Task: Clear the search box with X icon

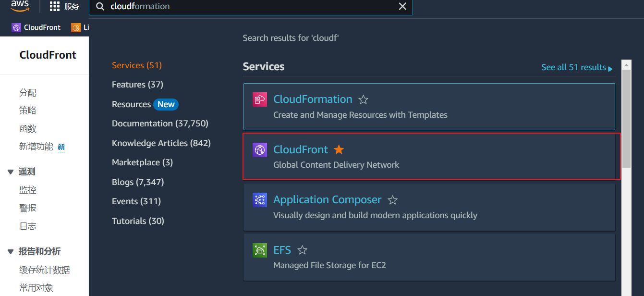Action: (402, 6)
